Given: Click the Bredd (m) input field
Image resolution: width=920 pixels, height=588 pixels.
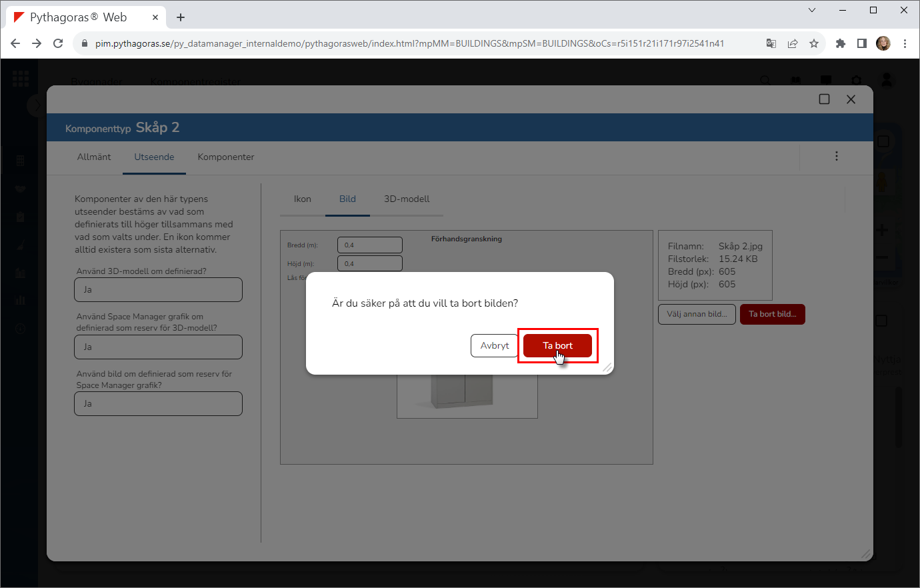Looking at the screenshot, I should tap(370, 245).
